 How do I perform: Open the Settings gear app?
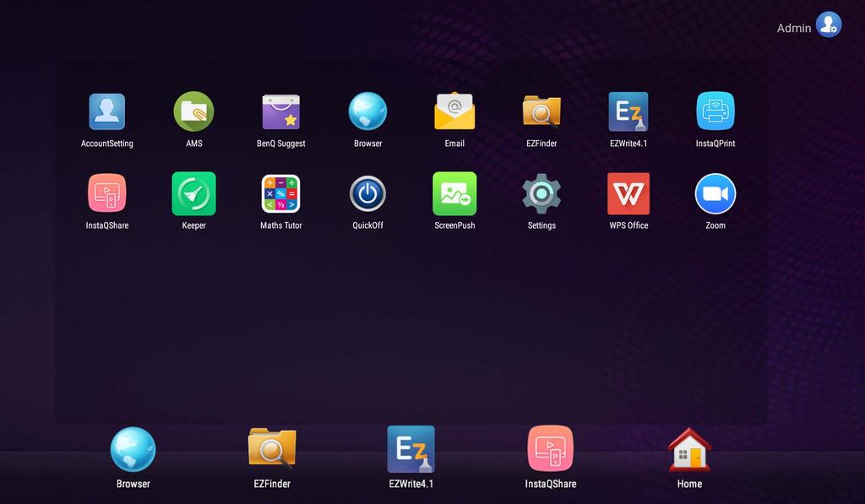pos(541,193)
